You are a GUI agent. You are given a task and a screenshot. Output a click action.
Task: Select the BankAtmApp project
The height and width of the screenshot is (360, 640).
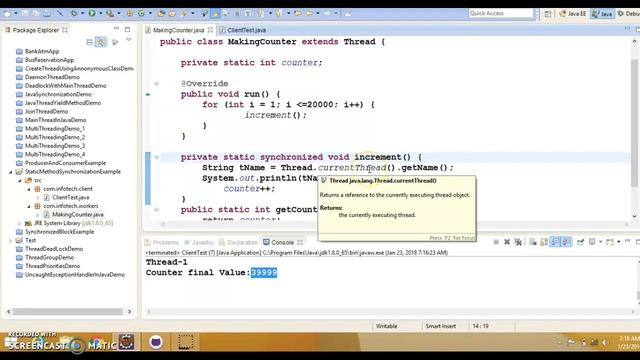(42, 51)
